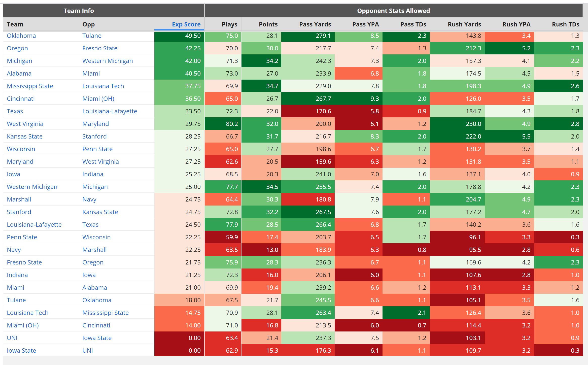Select Cincinnati's 9.3 Pass YPA cell

tap(359, 98)
